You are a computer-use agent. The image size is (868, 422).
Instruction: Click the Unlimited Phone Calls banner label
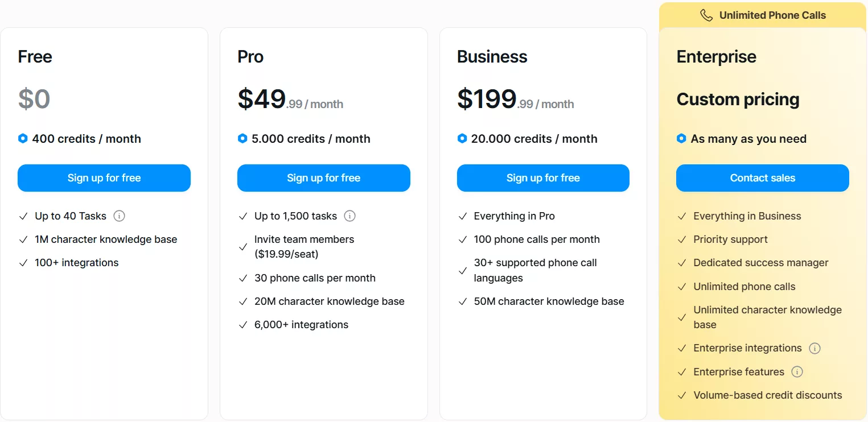click(x=772, y=16)
